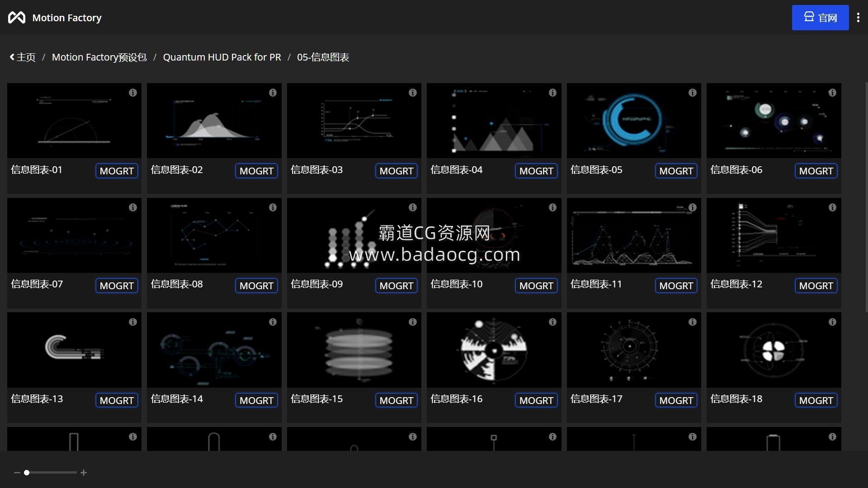Click MOGRT button for 信息图表-04
Viewport: 868px width, 488px height.
[x=536, y=171]
